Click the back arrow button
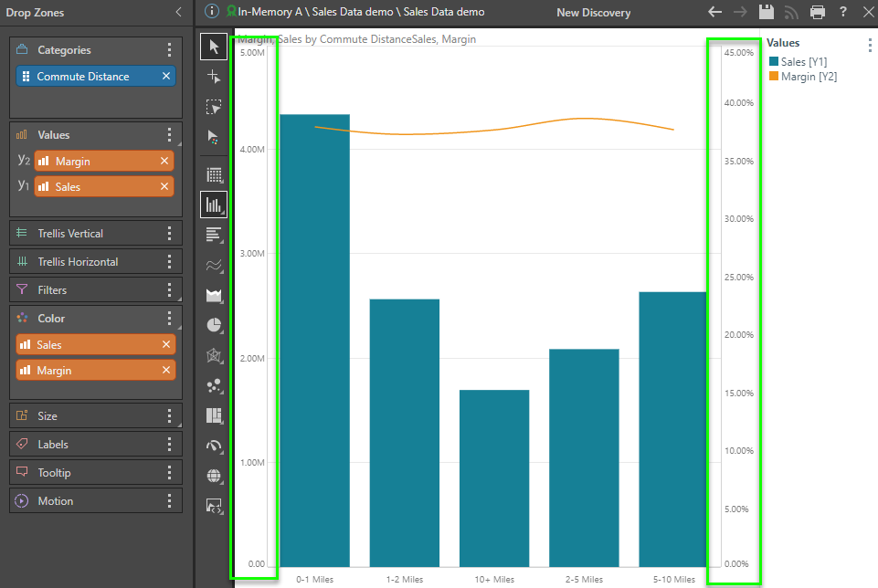 (x=715, y=12)
